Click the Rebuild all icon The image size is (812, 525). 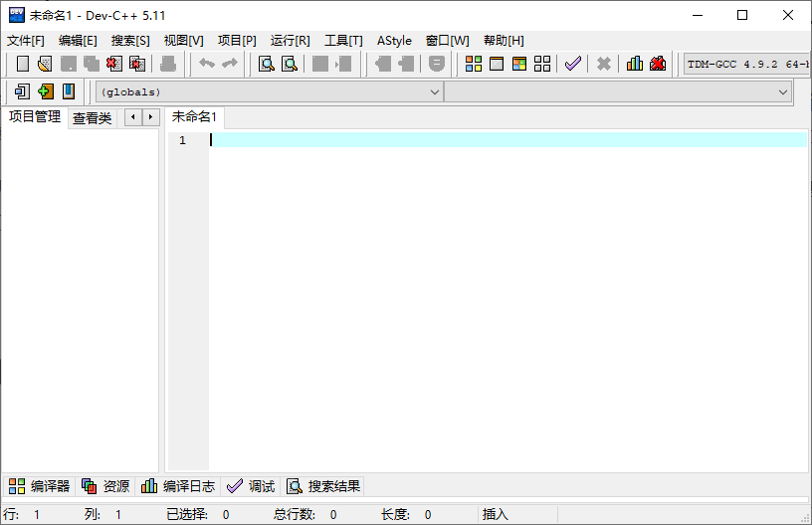click(x=542, y=64)
